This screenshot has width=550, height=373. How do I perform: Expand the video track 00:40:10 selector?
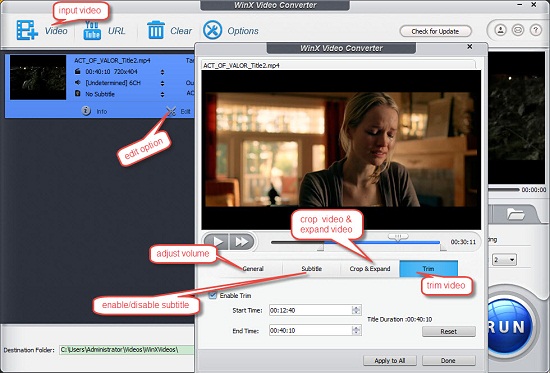coord(162,72)
